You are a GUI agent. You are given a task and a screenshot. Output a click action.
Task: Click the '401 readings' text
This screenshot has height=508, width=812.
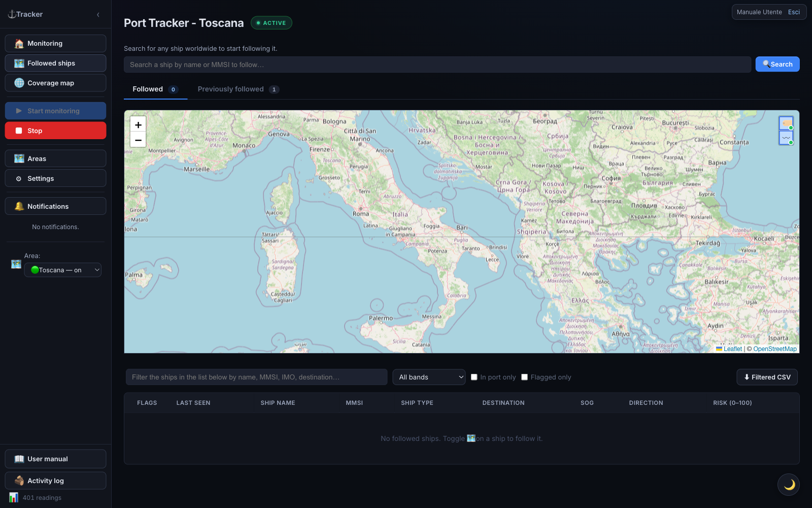(x=42, y=498)
